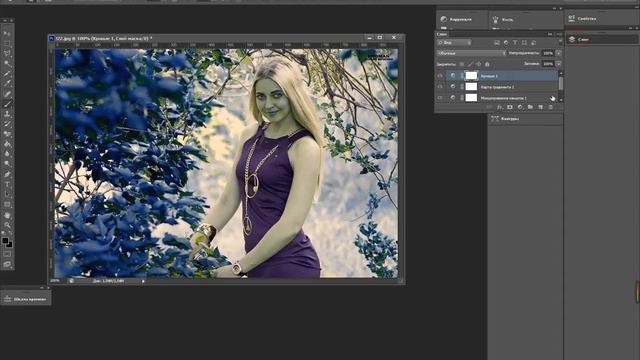Toggle Quick Mask mode in toolbar
Viewport: 640px width, 360px height.
coord(7,254)
